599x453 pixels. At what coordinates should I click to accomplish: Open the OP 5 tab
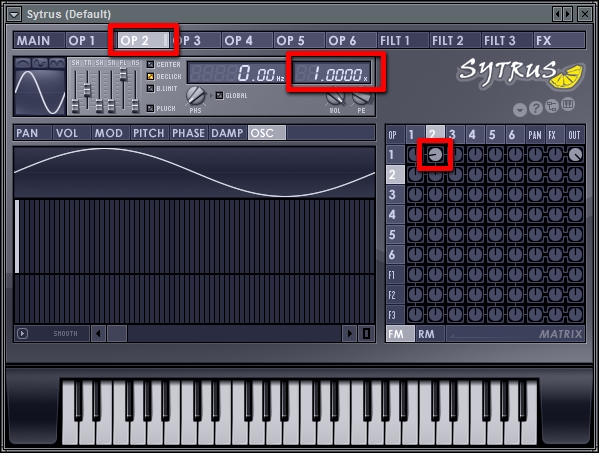[x=299, y=40]
